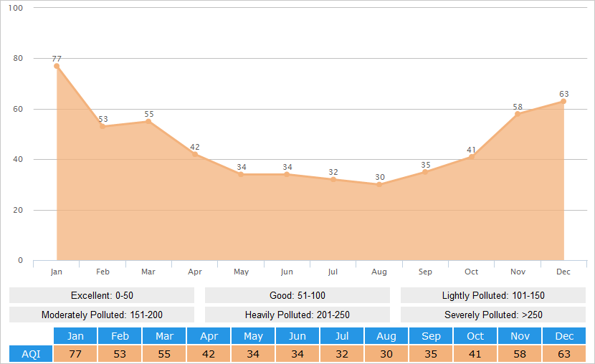Click the Dec data point marker on the line
The image size is (595, 364).
pyautogui.click(x=563, y=101)
